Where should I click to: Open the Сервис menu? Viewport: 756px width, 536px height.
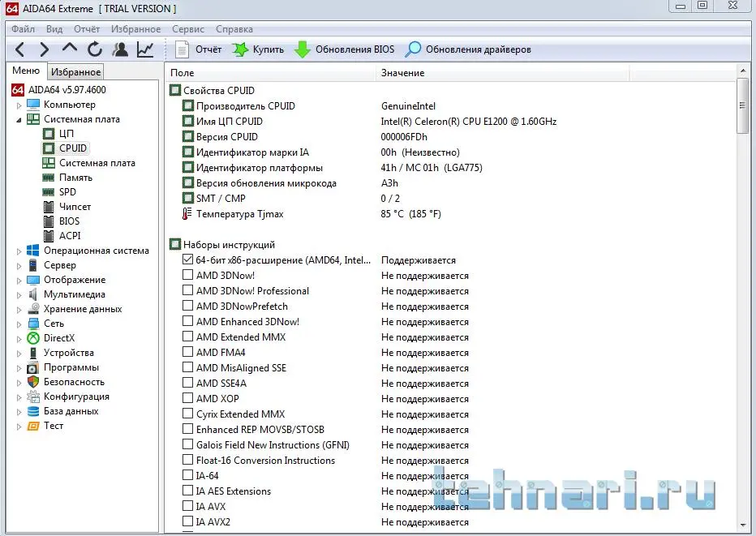(x=188, y=29)
